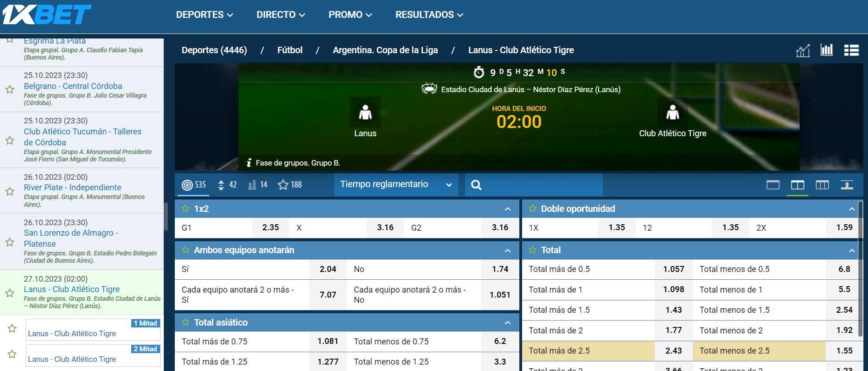The height and width of the screenshot is (371, 868).
Task: Star the 1x2 market
Action: point(185,209)
